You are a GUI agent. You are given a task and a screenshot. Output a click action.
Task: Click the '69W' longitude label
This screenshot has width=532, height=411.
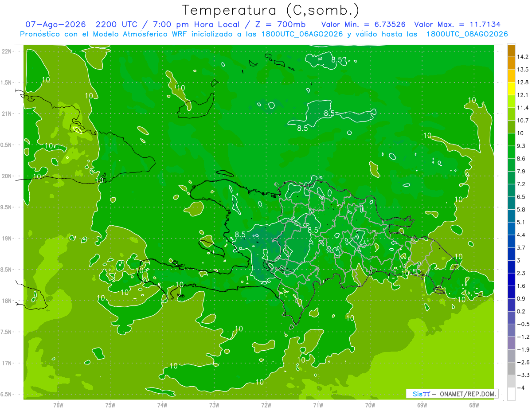tap(422, 405)
